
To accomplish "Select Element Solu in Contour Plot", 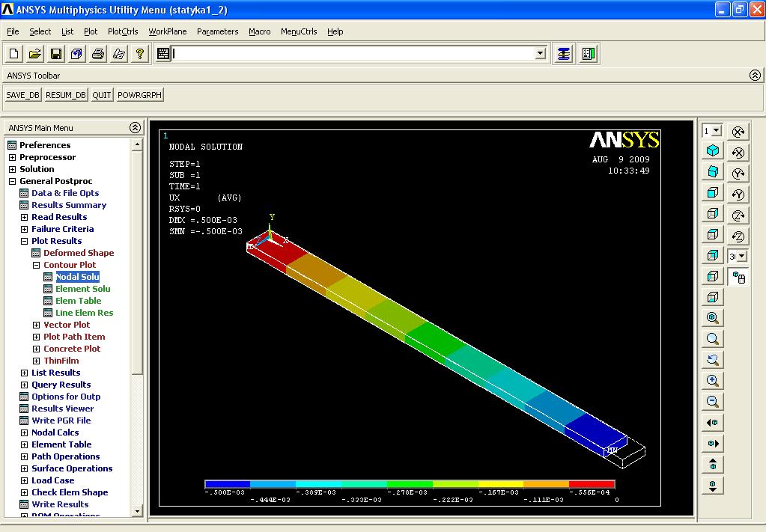I will point(82,289).
